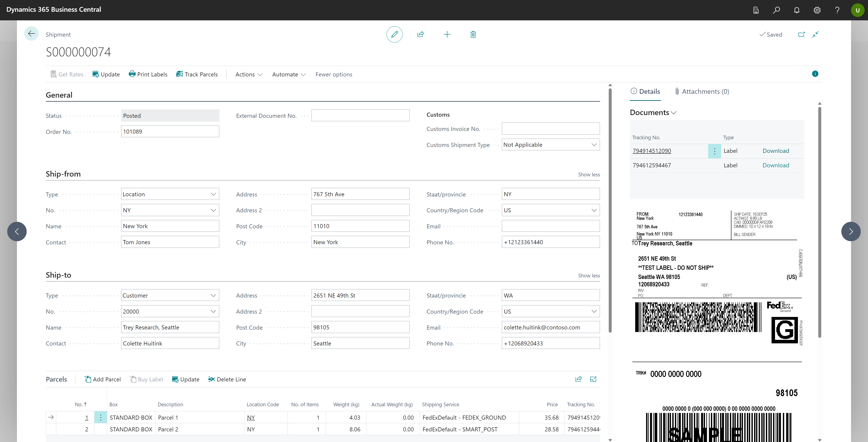
Task: Open tracking number 794914512090 link
Action: pyautogui.click(x=652, y=151)
